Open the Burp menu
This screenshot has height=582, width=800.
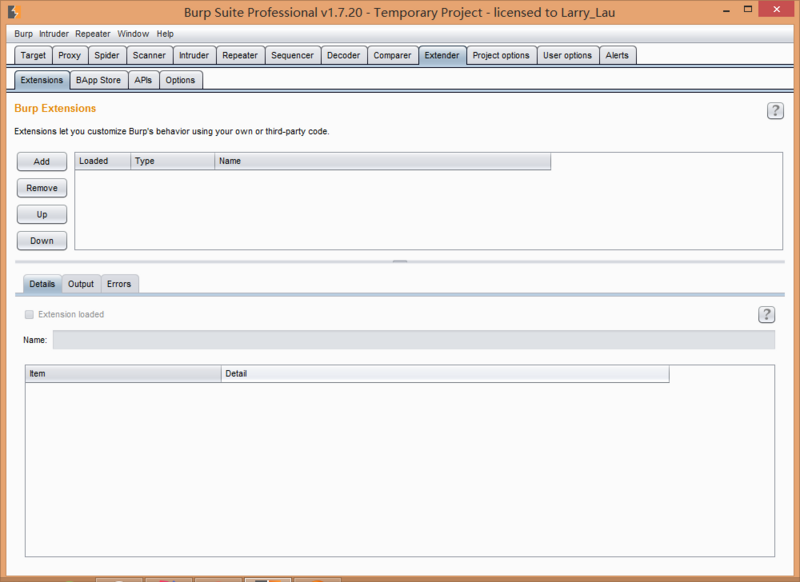tap(23, 34)
